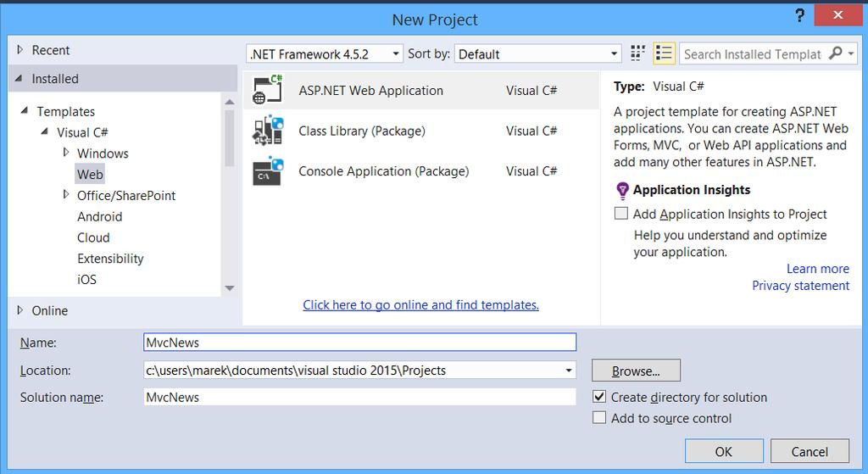Expand the Online section
Image resolution: width=868 pixels, height=474 pixels.
tap(20, 310)
